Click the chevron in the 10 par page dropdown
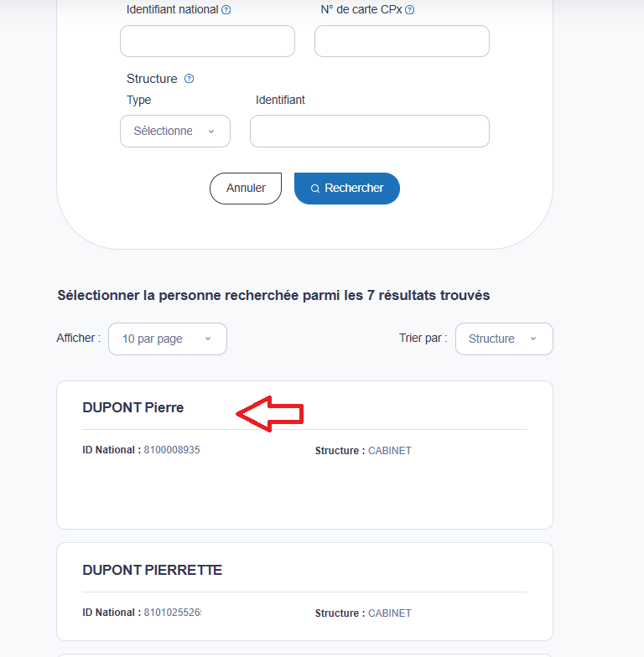 [208, 339]
